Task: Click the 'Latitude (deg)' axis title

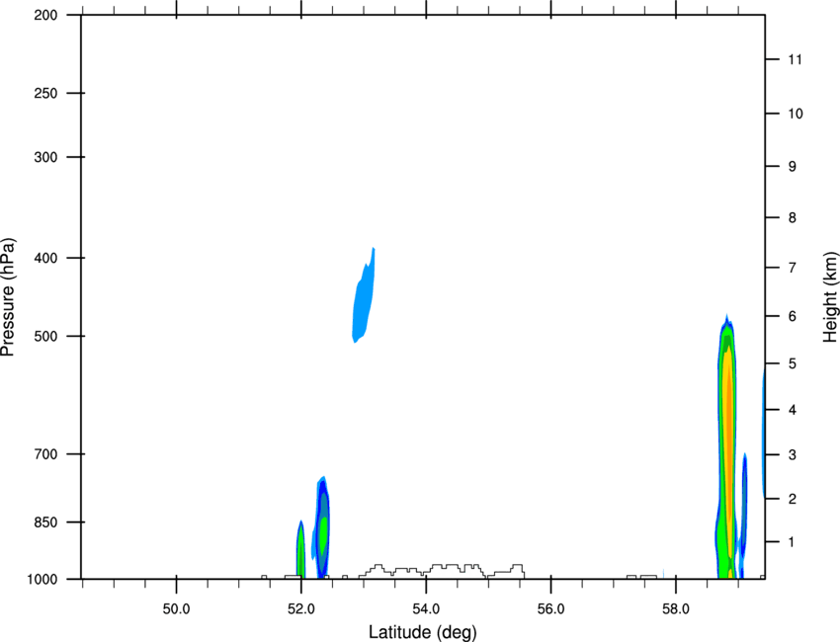Action: tap(422, 632)
